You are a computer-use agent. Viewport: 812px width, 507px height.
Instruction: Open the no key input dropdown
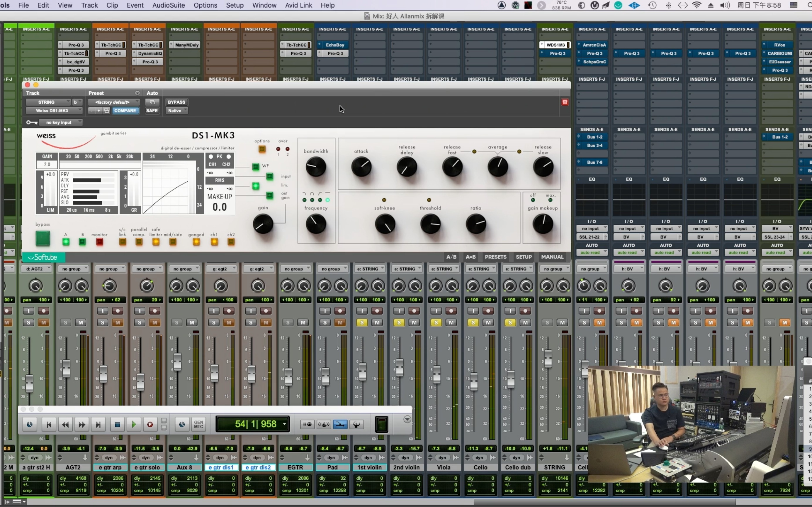point(61,122)
